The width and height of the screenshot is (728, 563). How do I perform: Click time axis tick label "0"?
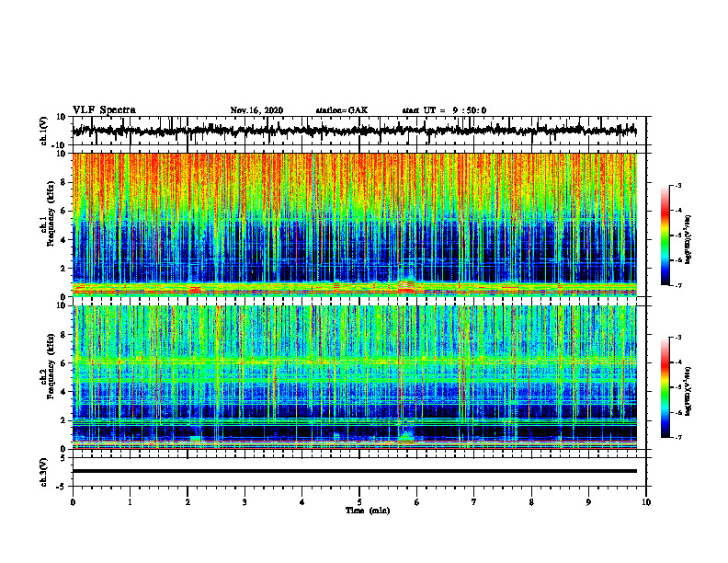pos(73,502)
